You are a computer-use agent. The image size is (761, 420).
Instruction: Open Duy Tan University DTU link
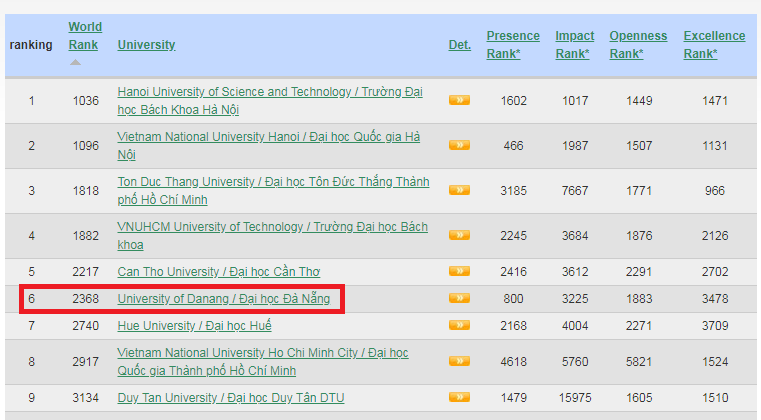point(231,398)
